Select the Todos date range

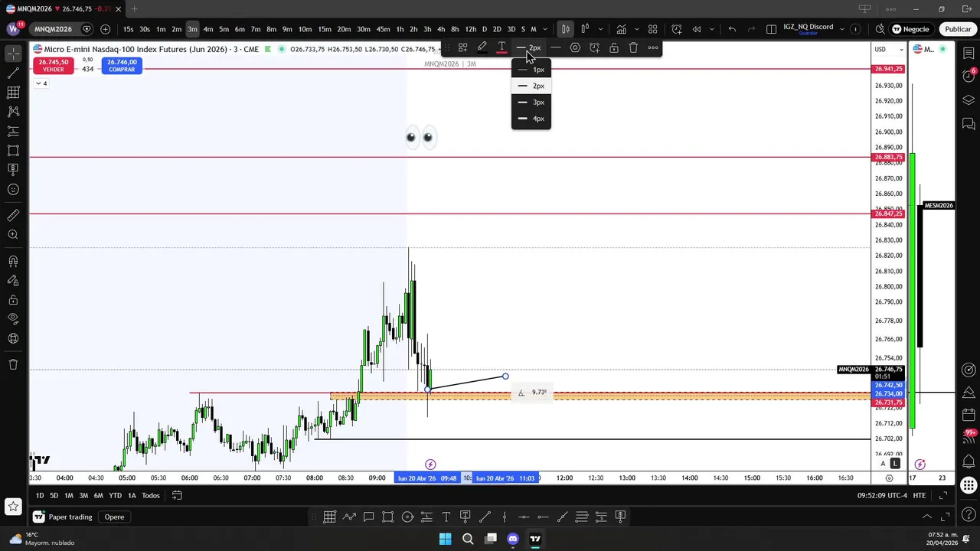tap(151, 496)
